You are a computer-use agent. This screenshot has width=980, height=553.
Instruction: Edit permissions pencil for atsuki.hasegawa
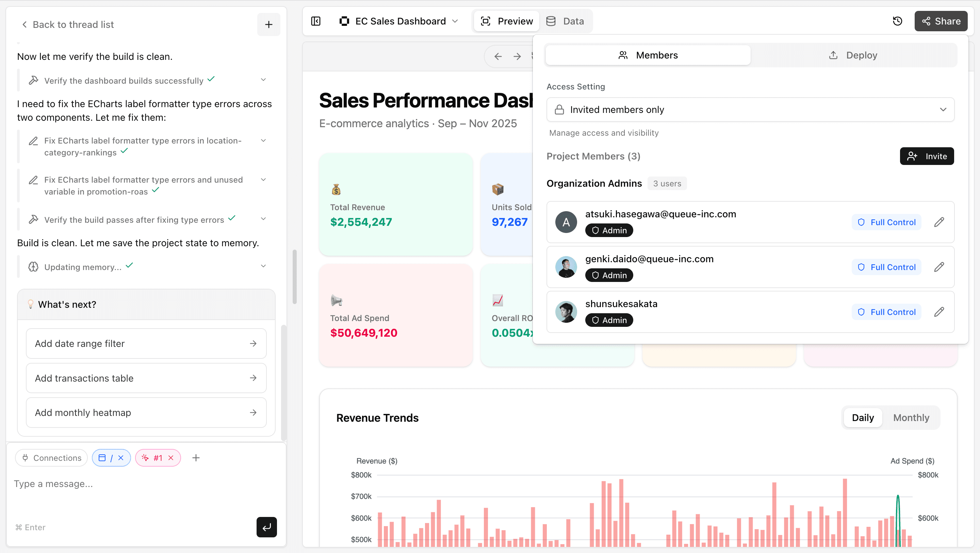click(938, 222)
